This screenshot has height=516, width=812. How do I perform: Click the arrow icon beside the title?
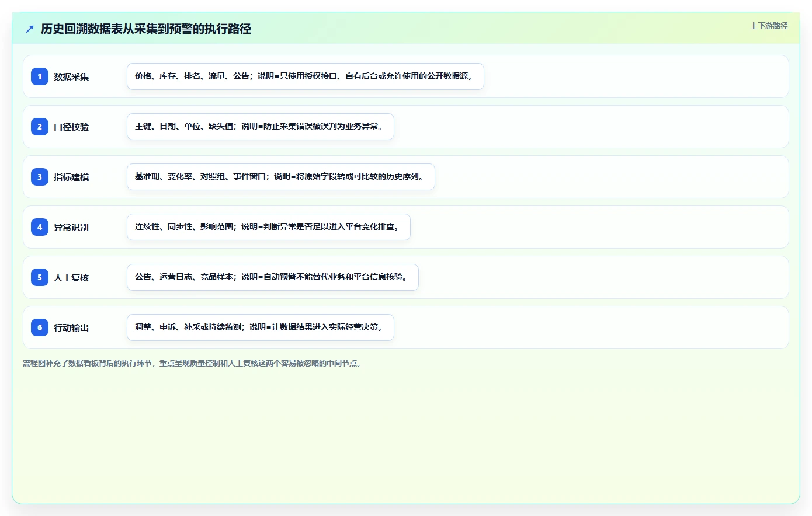[30, 29]
